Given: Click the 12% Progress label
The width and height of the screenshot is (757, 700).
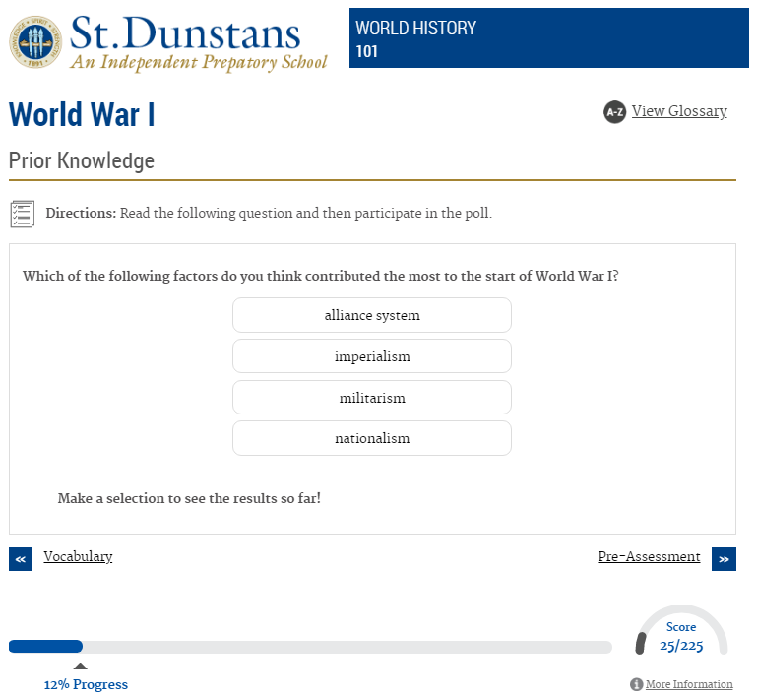Looking at the screenshot, I should [x=86, y=684].
